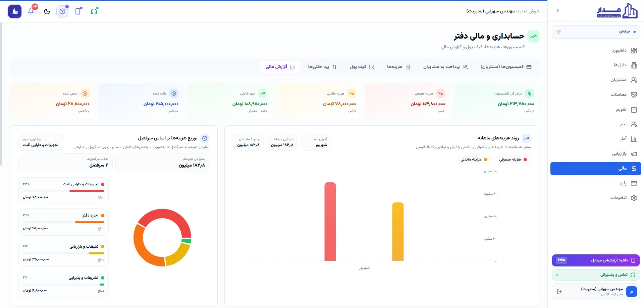Select the تجهیزات و دارایی ثابت expense row
Image resolution: width=644 pixels, height=308 pixels.
pyautogui.click(x=64, y=191)
